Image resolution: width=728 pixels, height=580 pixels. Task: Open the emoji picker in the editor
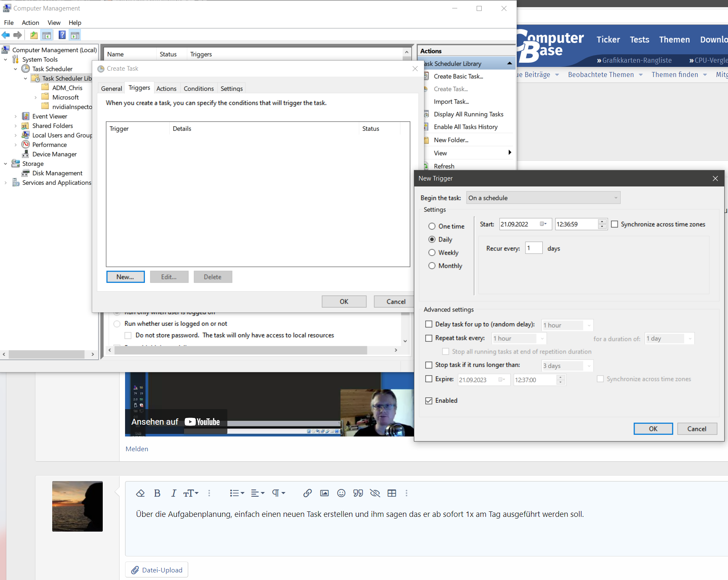click(x=341, y=493)
